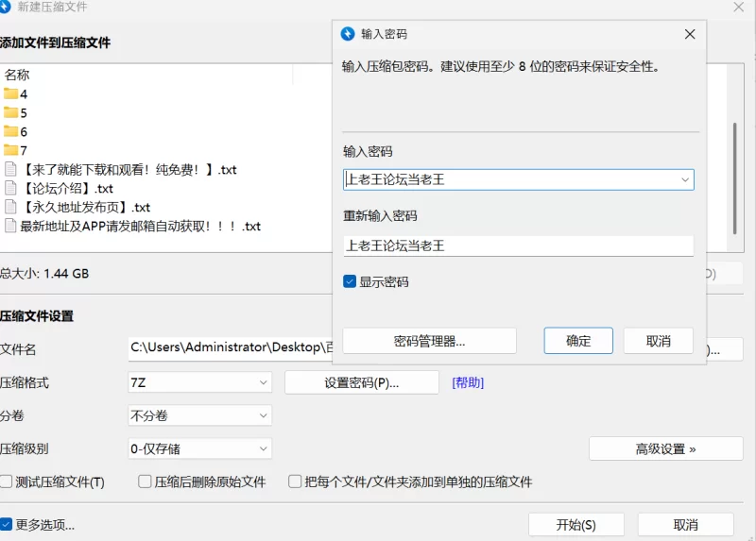
Task: Click the 名称 column header
Action: click(x=17, y=75)
